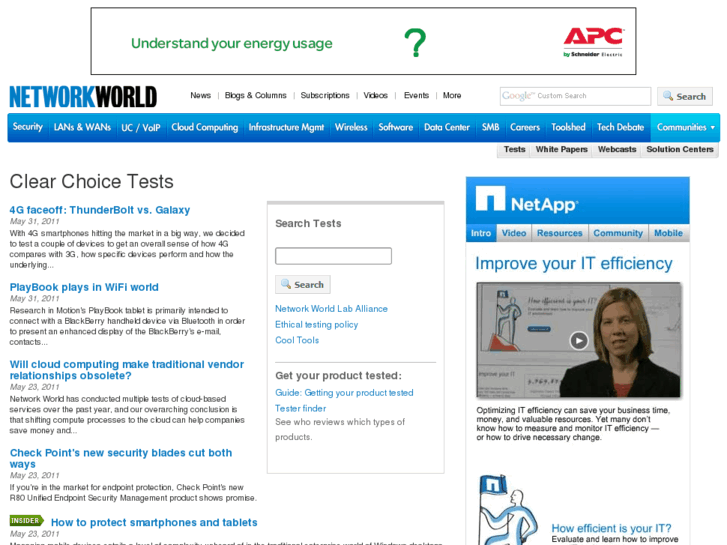Switch to the Webcasts sub-tab
The width and height of the screenshot is (727, 545).
[617, 149]
